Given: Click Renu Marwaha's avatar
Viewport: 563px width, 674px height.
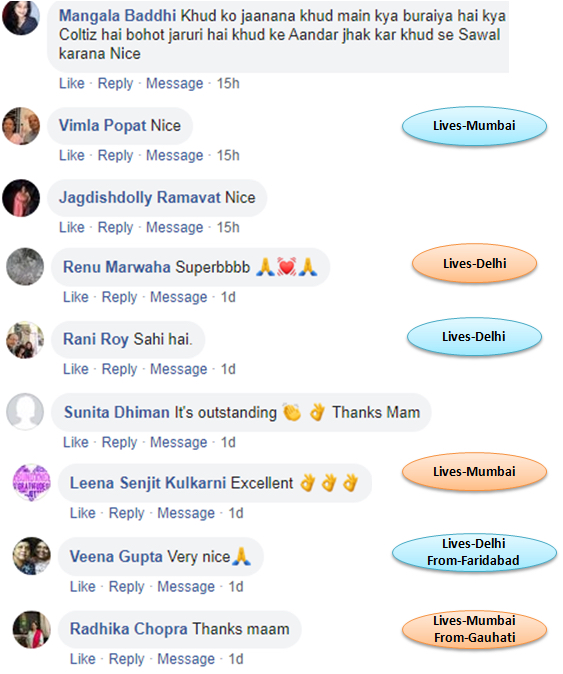Looking at the screenshot, I should click(25, 267).
